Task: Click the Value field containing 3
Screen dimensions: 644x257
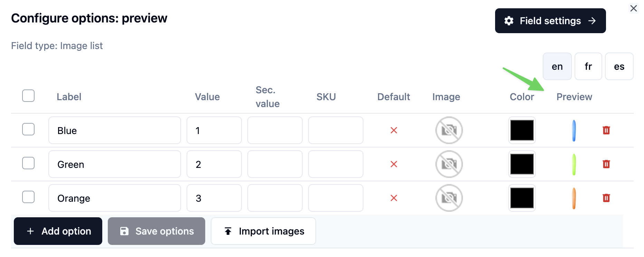Action: (214, 198)
